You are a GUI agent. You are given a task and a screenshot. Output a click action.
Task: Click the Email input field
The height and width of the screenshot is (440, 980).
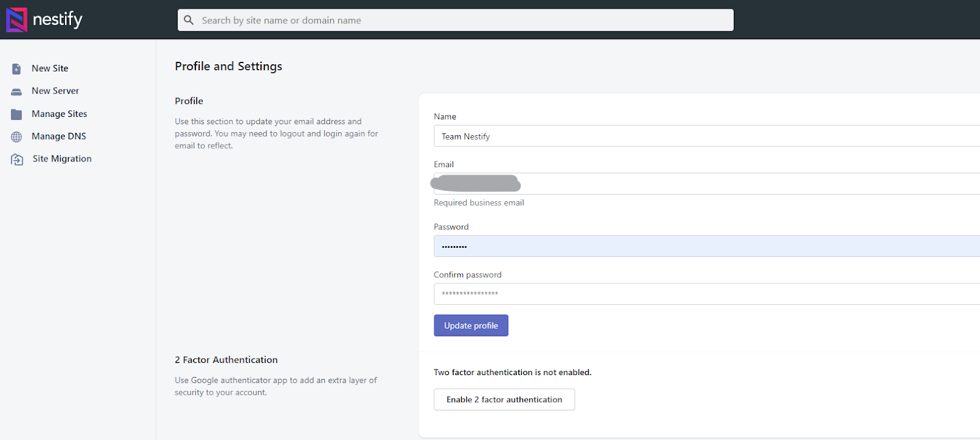coord(707,184)
